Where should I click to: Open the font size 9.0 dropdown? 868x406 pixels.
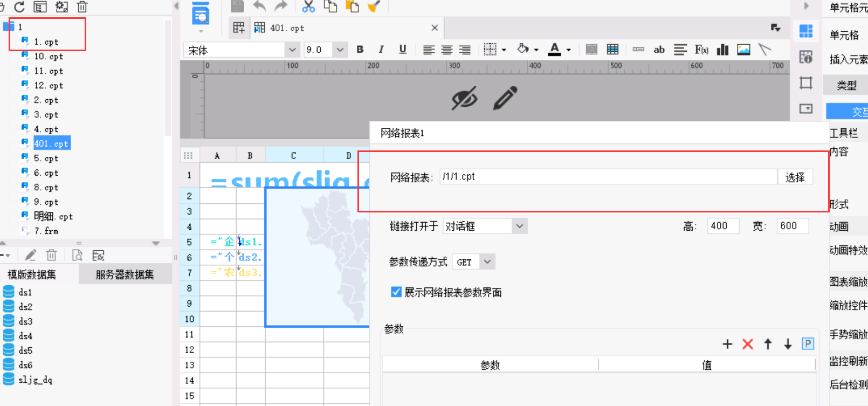340,50
